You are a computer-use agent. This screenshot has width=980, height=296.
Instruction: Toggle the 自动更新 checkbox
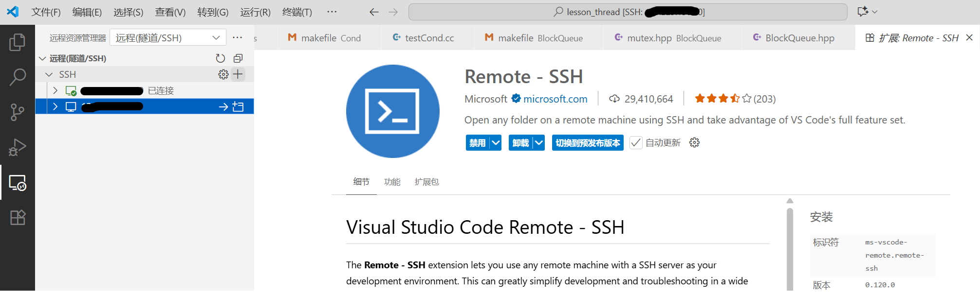636,143
